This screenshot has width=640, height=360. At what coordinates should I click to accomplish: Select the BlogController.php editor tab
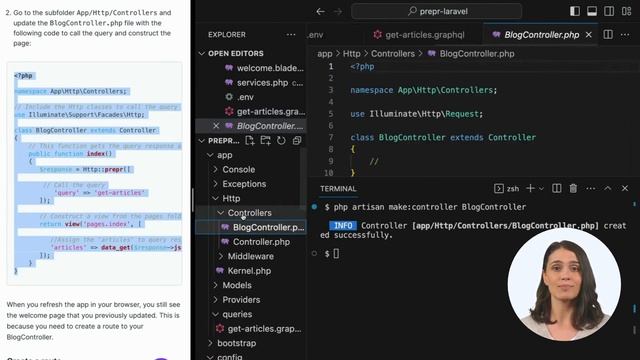(541, 35)
